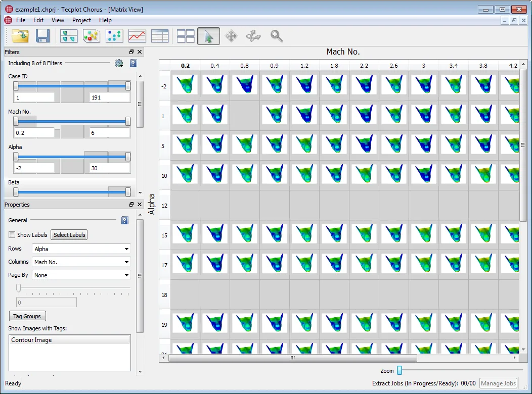The image size is (532, 394).
Task: Click the Alpha maximum value field showing 30
Action: tap(110, 168)
